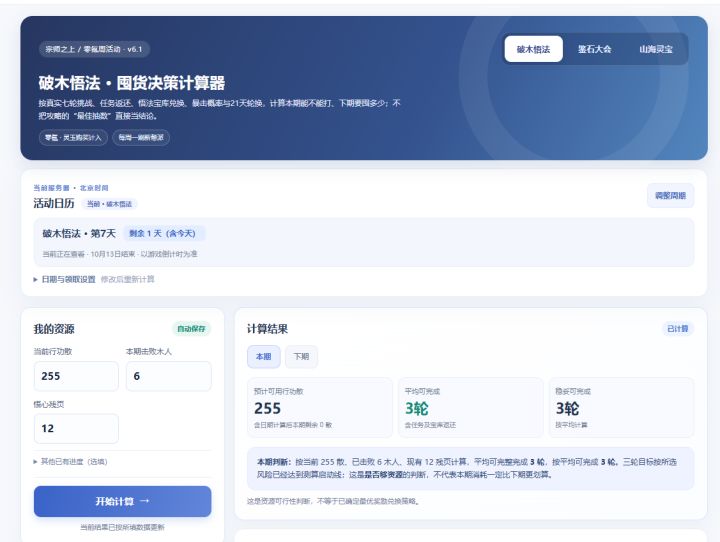Click the 破木悟法·第7天 heading
This screenshot has width=720, height=542.
(79, 233)
